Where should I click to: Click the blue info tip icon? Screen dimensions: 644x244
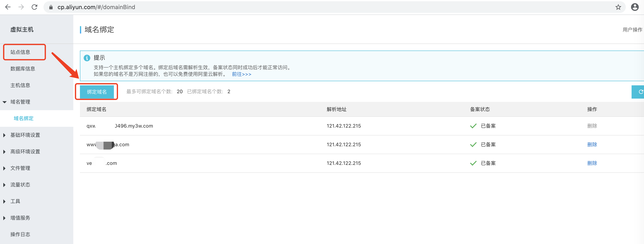(87, 58)
